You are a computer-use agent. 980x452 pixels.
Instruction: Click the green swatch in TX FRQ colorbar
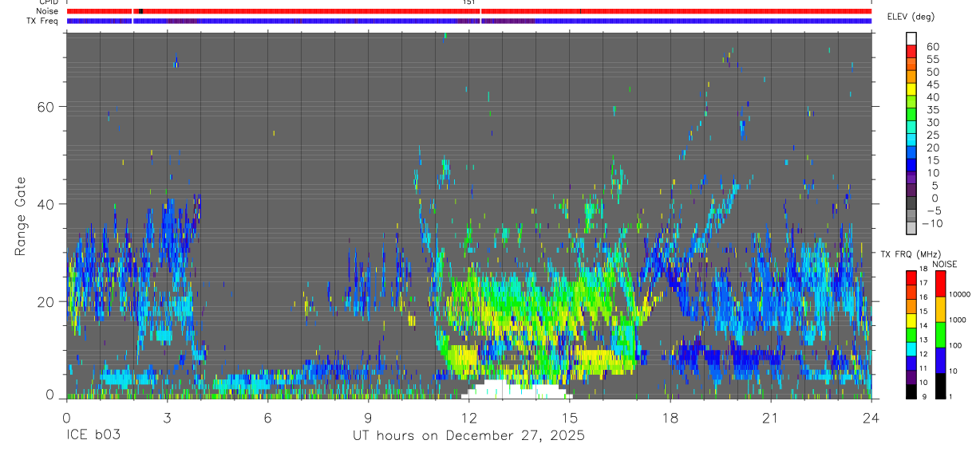click(911, 335)
